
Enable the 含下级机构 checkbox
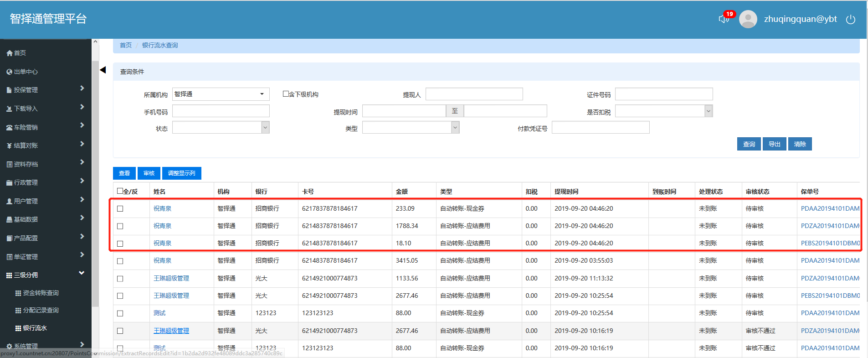286,94
